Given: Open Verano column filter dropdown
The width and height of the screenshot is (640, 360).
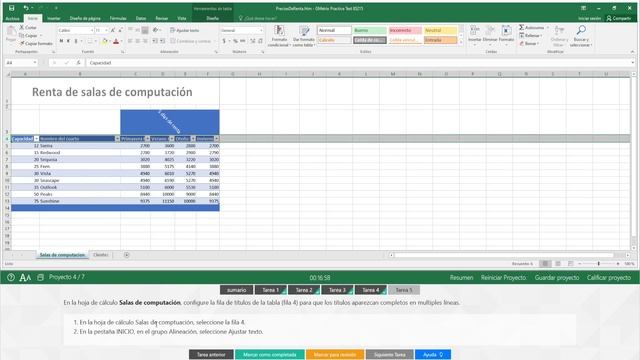Looking at the screenshot, I should pyautogui.click(x=171, y=139).
